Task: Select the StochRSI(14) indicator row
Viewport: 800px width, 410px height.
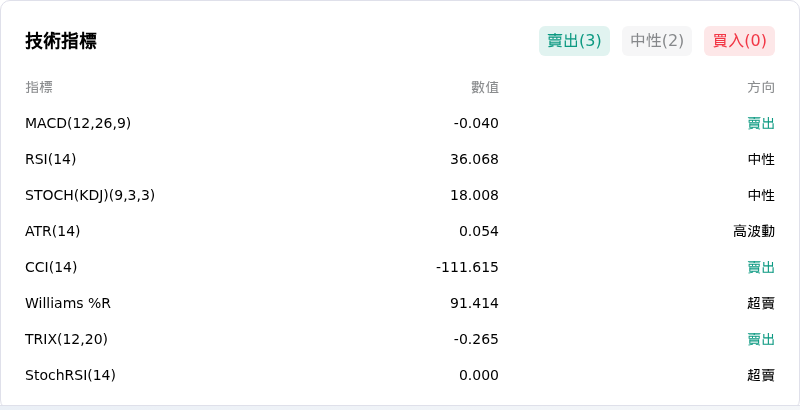Action: [400, 375]
